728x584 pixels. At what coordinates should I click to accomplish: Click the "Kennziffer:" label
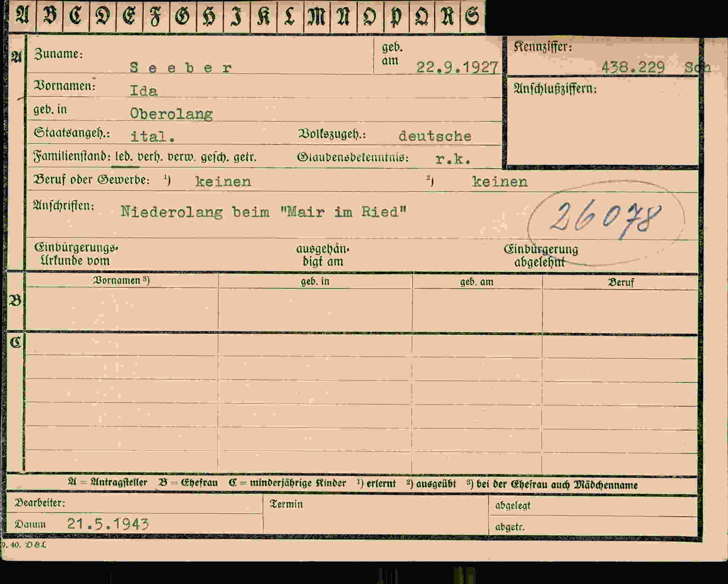pos(543,47)
